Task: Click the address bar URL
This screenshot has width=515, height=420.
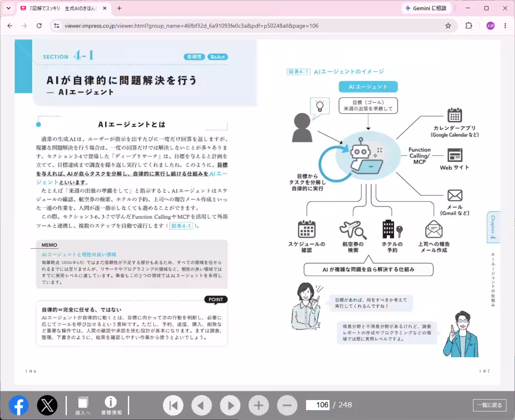Action: tap(191, 26)
